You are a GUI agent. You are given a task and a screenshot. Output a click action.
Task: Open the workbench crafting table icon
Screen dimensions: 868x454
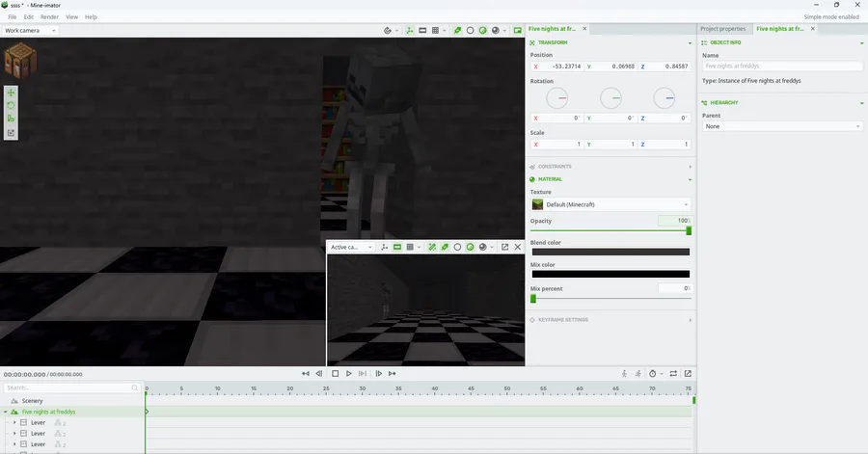(x=20, y=62)
